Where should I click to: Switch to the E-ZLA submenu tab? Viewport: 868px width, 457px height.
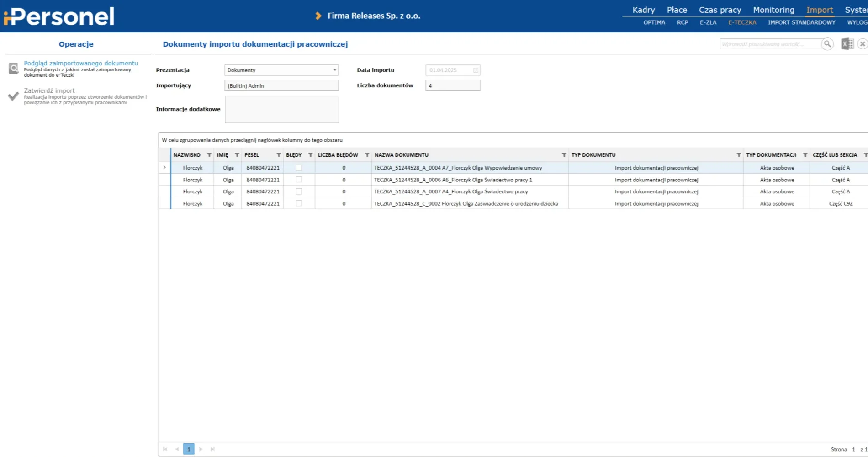[708, 22]
